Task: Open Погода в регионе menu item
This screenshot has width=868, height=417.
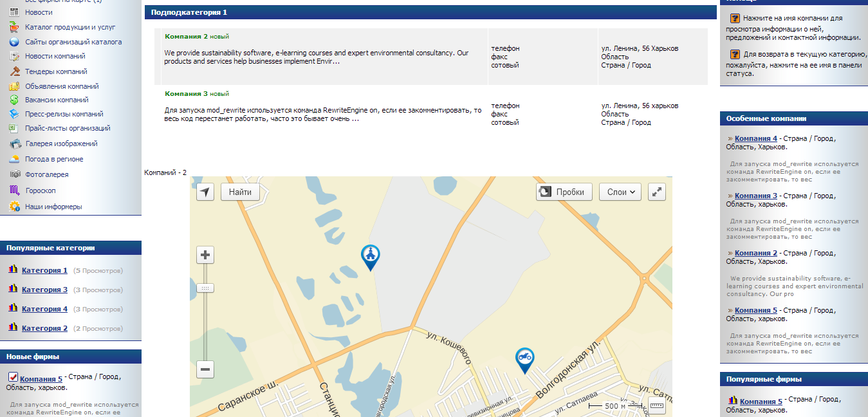Action: [54, 159]
